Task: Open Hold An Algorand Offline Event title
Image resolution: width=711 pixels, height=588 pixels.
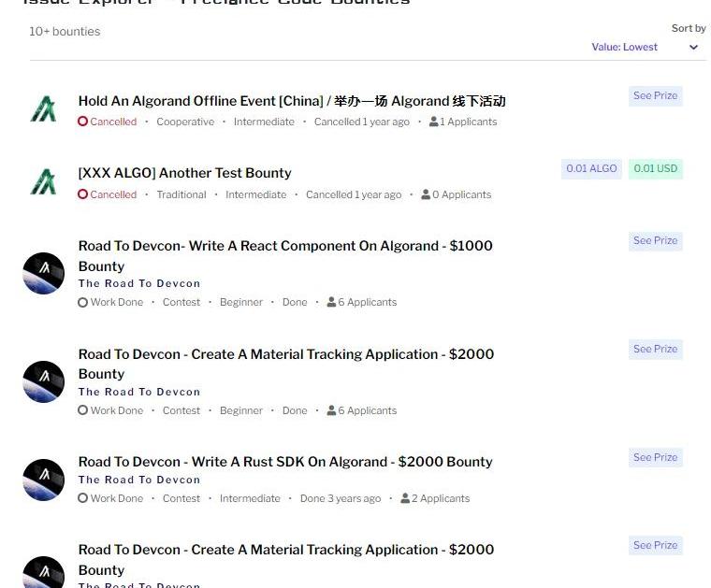Action: pyautogui.click(x=292, y=101)
